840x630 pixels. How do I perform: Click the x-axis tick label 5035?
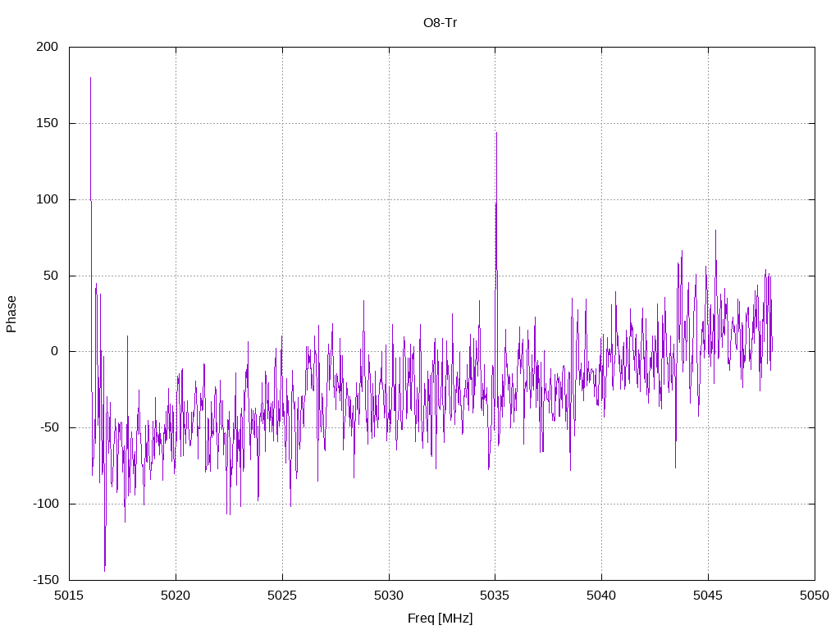(495, 596)
